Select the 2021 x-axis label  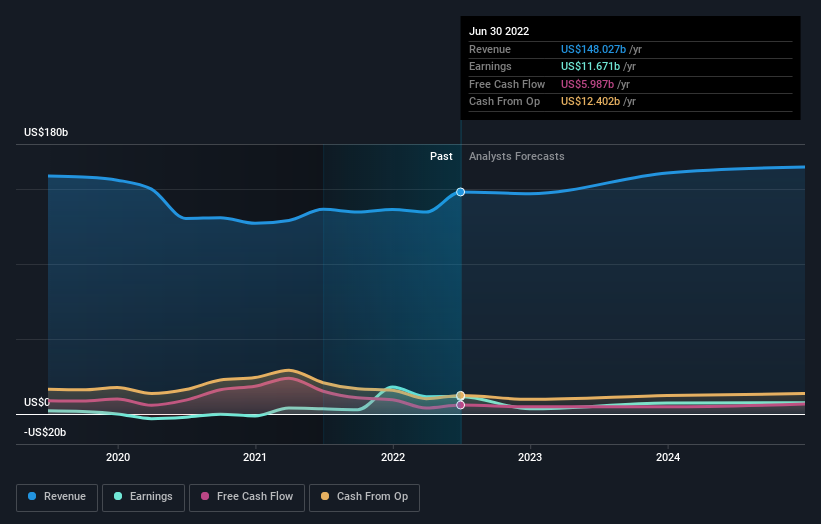click(x=255, y=458)
